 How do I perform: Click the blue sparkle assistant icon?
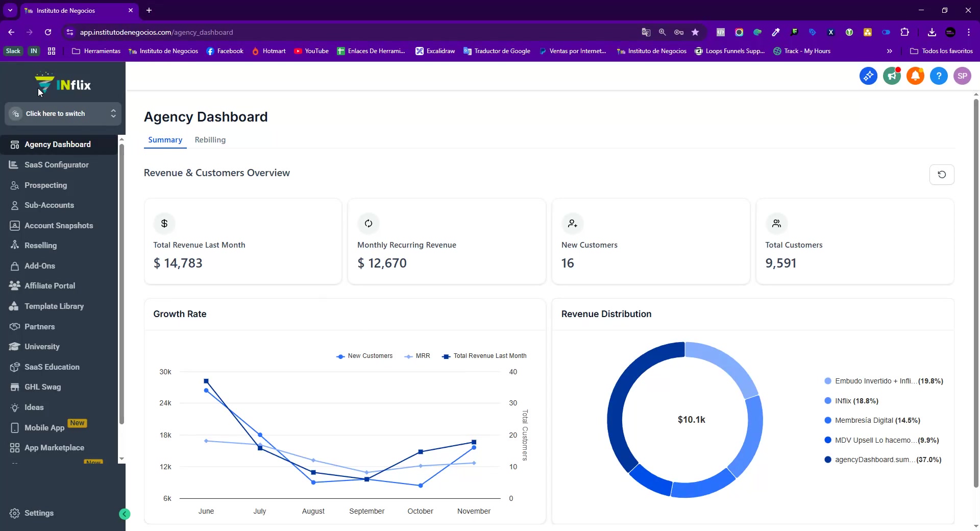click(868, 76)
